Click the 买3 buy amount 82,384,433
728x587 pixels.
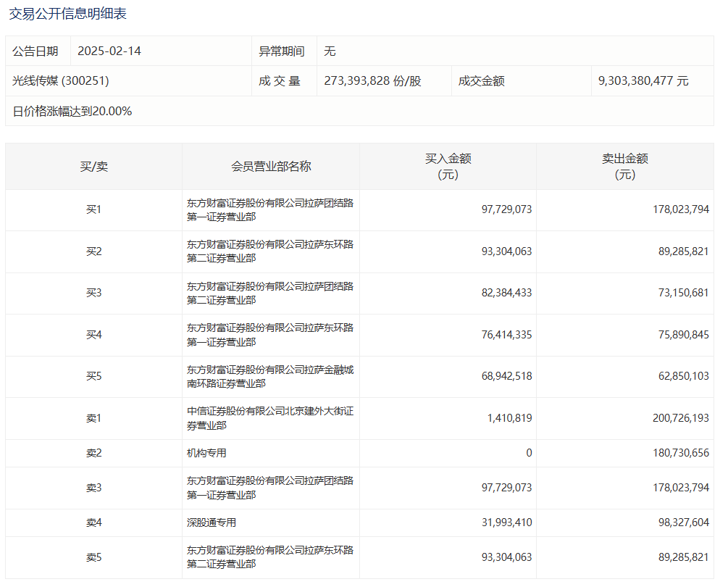point(506,293)
